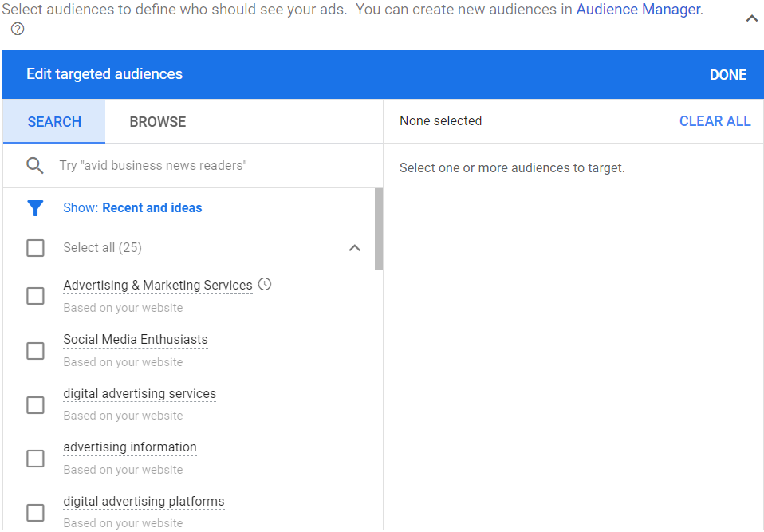Screen dimensions: 764x532
Task: Check the advertising information audience
Action: point(35,458)
